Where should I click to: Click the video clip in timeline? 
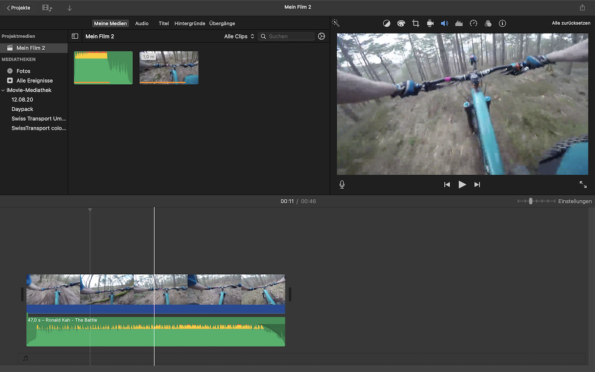[156, 289]
